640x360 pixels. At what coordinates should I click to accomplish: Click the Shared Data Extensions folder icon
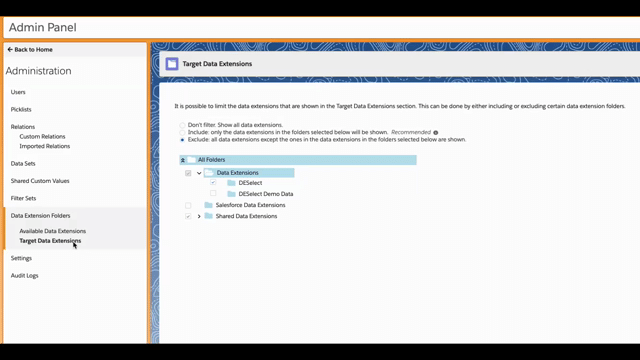[209, 216]
